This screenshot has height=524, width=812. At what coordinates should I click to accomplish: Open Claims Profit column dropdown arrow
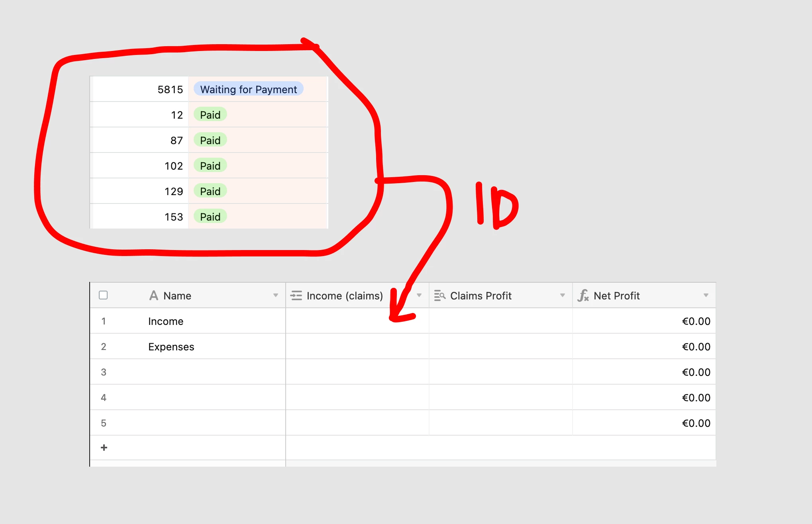click(x=562, y=295)
